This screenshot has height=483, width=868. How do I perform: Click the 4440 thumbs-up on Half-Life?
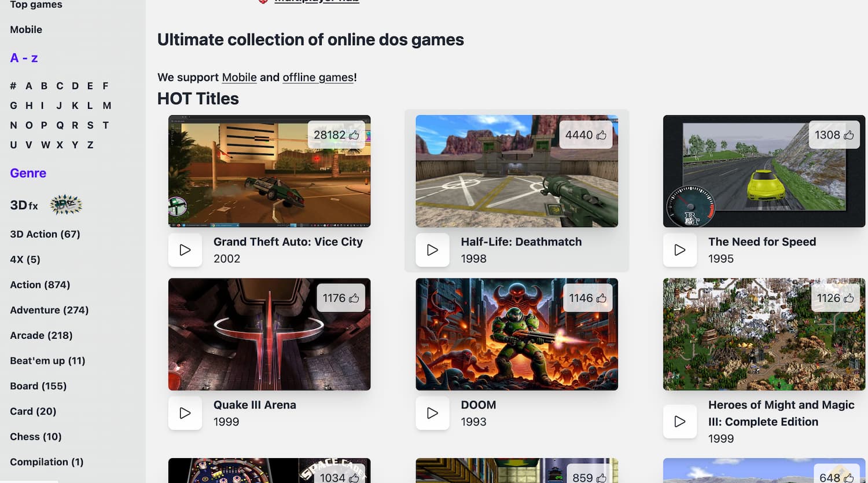pos(586,135)
